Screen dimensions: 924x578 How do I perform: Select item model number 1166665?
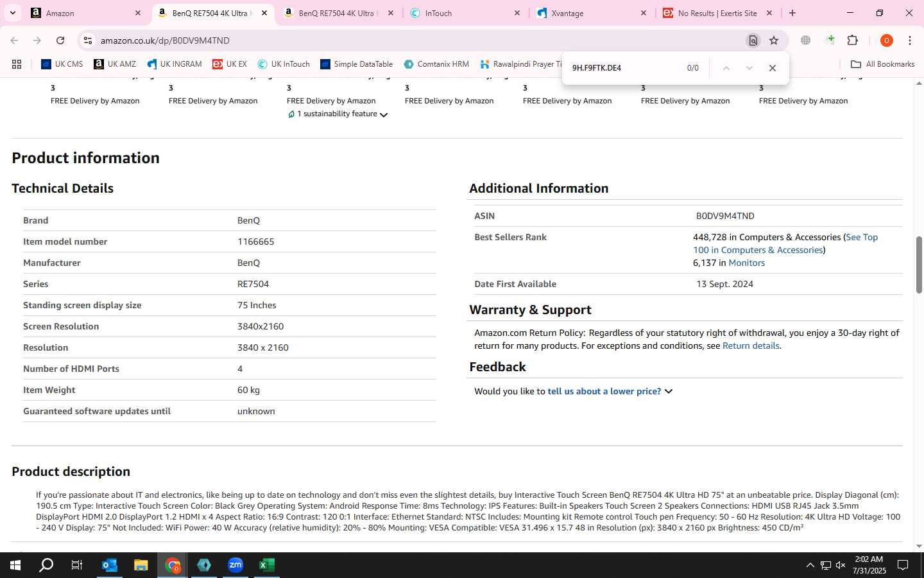pyautogui.click(x=256, y=241)
